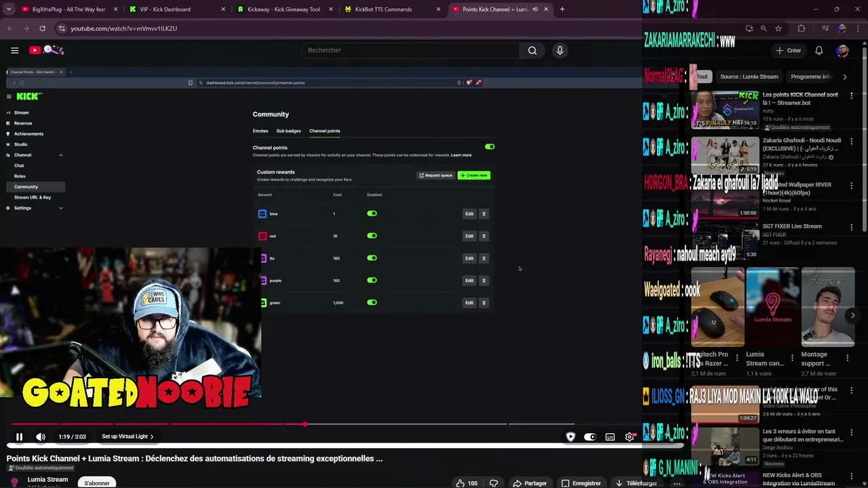Open the YouTube notifications bell
The image size is (868, 488).
pyautogui.click(x=819, y=50)
